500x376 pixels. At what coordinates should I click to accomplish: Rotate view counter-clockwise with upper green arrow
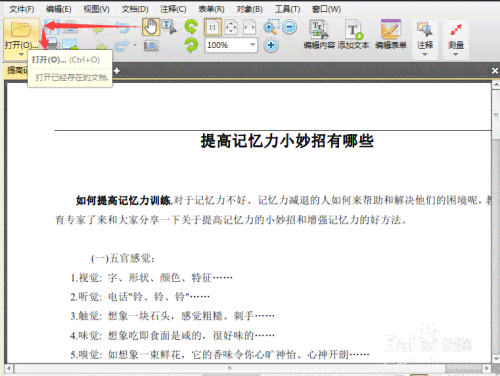(191, 27)
